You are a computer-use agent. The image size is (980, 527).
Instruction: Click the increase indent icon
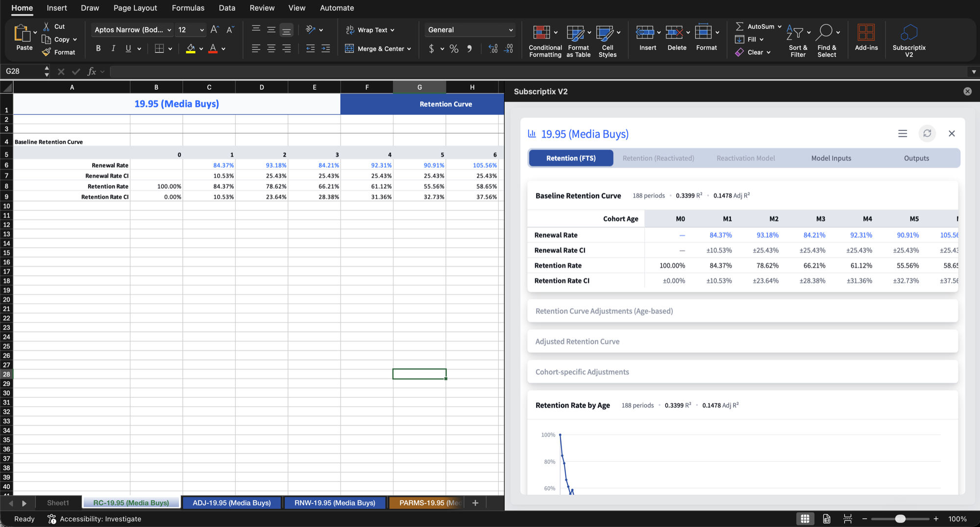pyautogui.click(x=325, y=49)
